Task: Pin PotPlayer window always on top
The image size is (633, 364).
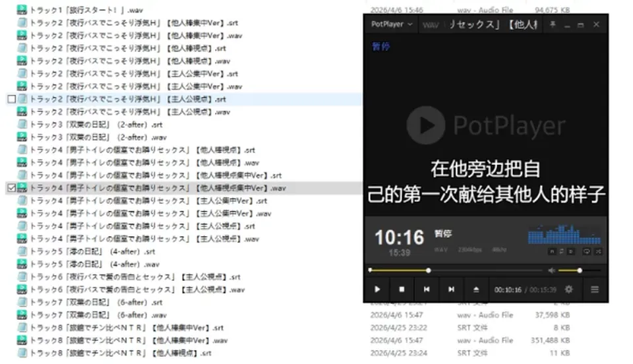Action: click(x=553, y=24)
